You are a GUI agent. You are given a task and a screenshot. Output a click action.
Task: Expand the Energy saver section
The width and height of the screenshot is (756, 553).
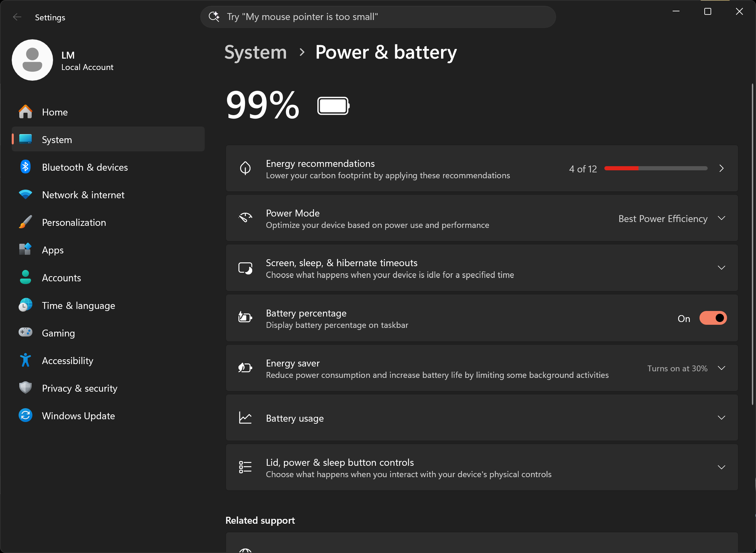(x=482, y=368)
